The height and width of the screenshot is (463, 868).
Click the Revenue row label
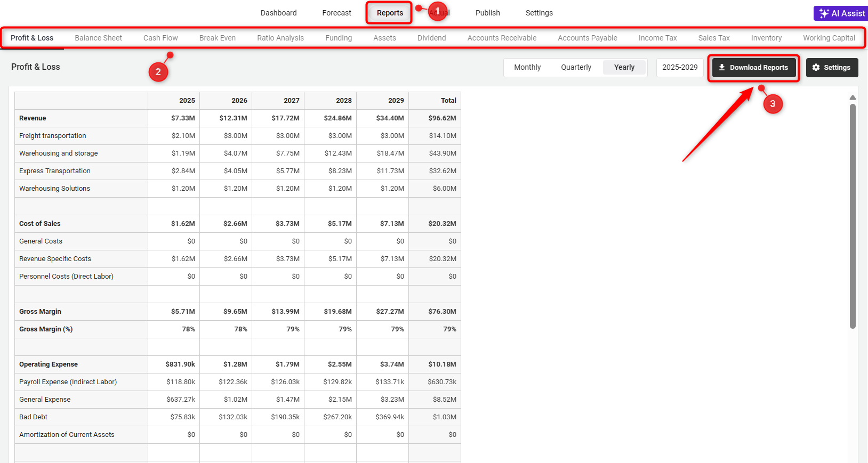coord(33,118)
